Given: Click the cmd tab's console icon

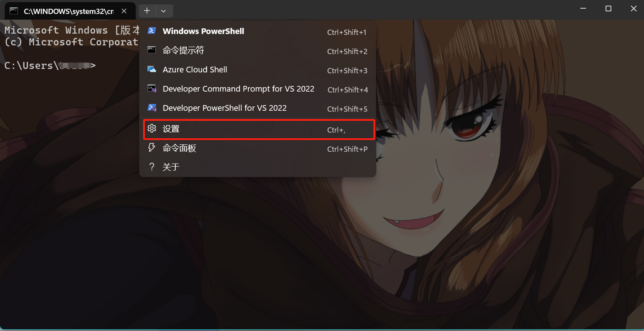Looking at the screenshot, I should click(14, 11).
